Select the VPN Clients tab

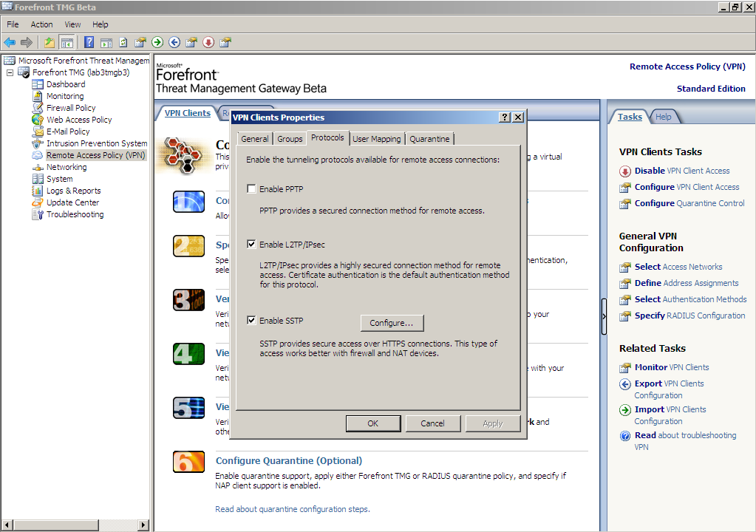(x=188, y=113)
